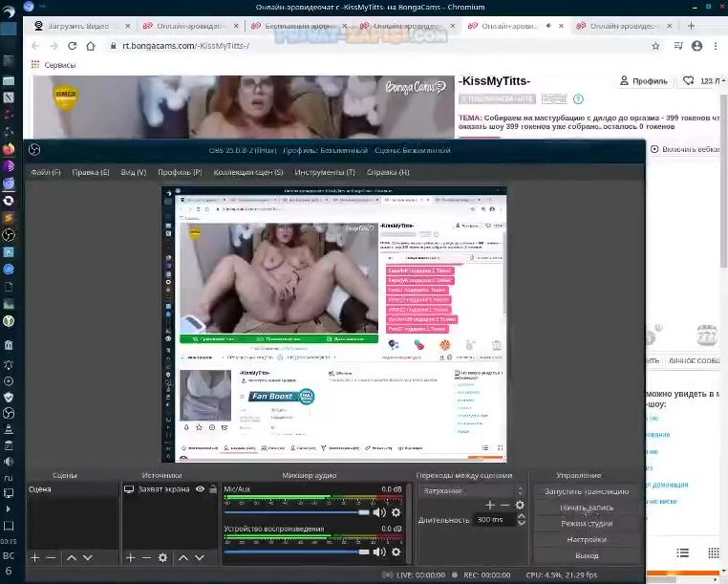Select the Сцена item in scenes list

pyautogui.click(x=40, y=489)
